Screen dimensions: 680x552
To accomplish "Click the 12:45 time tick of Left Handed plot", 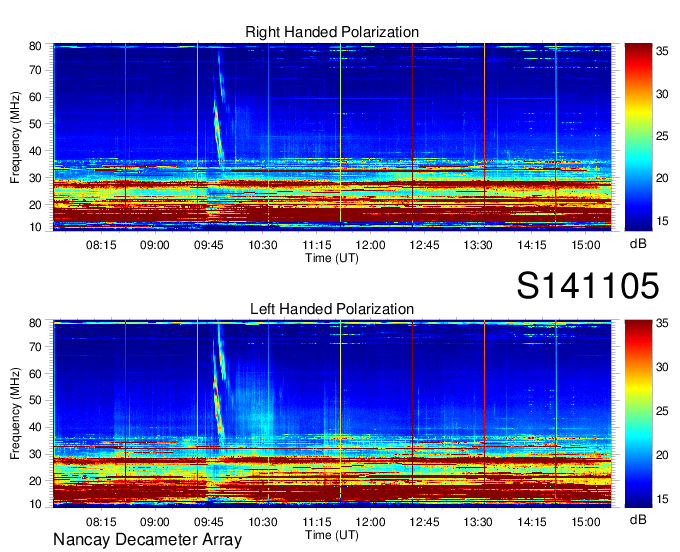I will pyautogui.click(x=424, y=522).
